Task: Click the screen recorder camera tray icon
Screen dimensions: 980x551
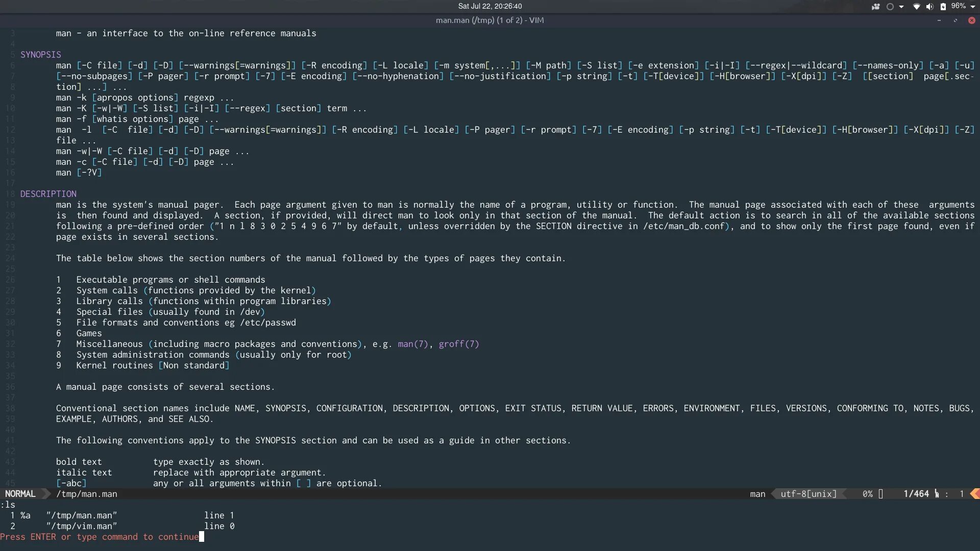Action: click(876, 7)
